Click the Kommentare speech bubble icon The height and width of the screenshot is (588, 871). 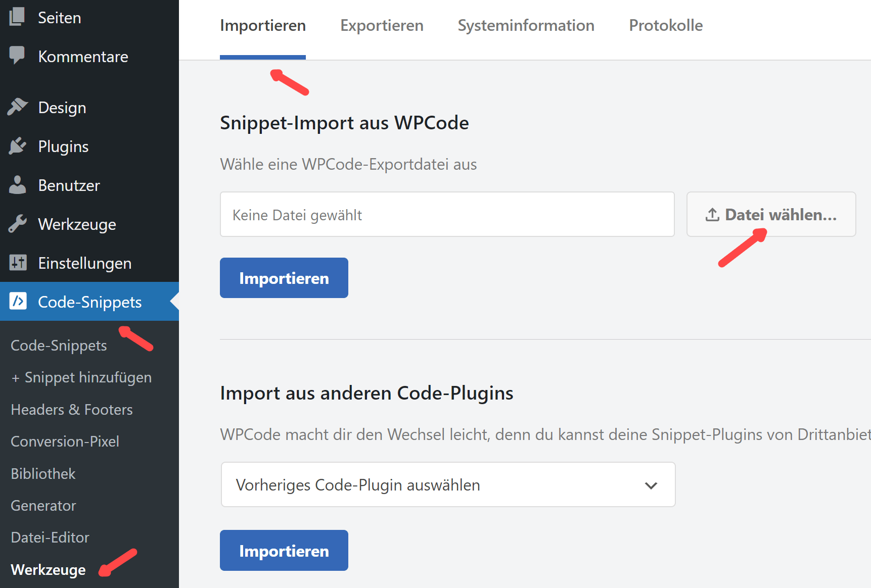17,55
